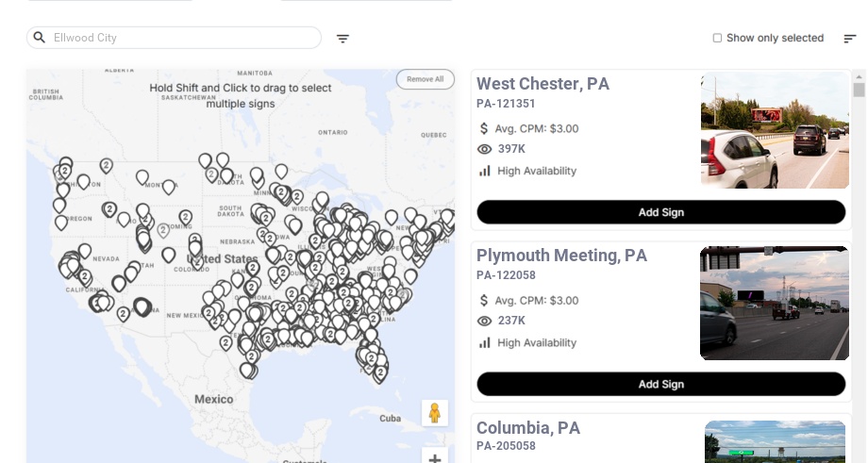Click West Chester High Availability bars icon

485,171
